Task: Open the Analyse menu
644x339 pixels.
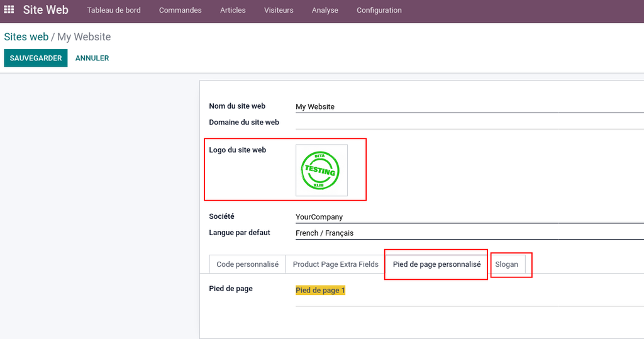Action: pyautogui.click(x=325, y=10)
